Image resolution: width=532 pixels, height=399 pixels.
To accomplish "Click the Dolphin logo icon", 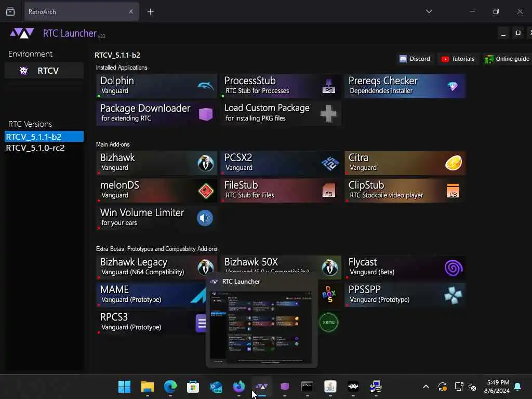I will (x=206, y=86).
